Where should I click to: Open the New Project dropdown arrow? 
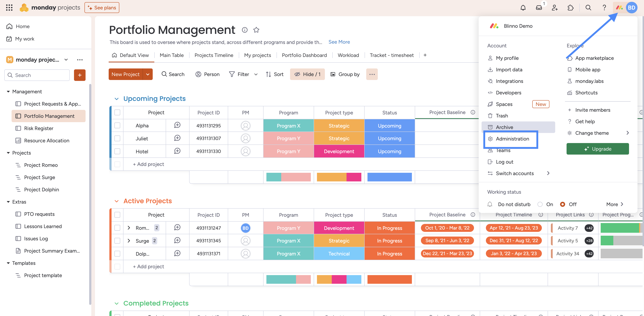click(148, 74)
